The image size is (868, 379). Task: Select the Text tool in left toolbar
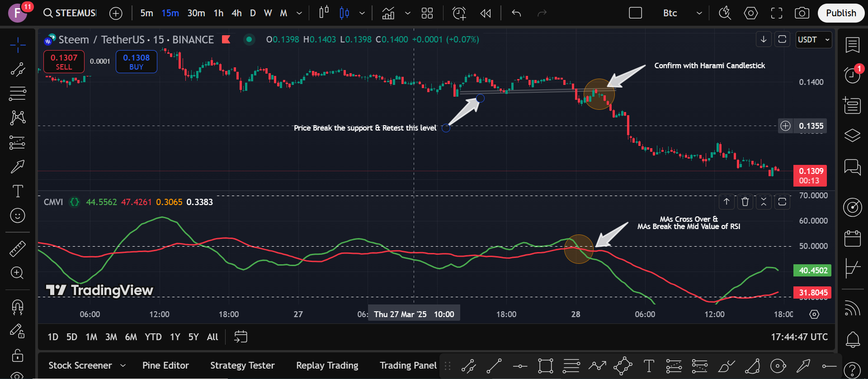pos(18,191)
